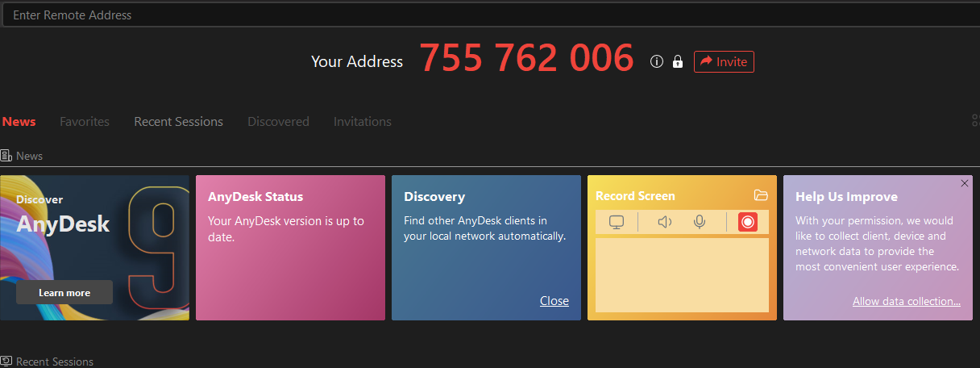
Task: Start recording with red record button
Action: tap(748, 222)
